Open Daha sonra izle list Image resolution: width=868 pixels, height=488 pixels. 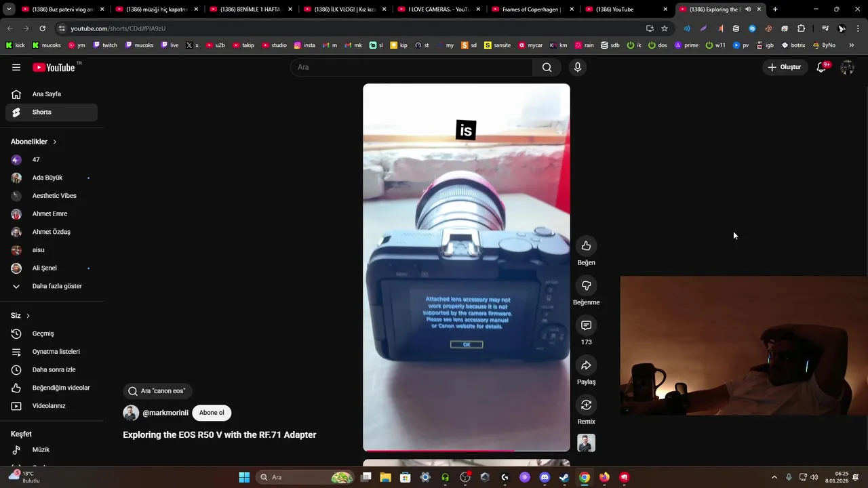pyautogui.click(x=52, y=370)
